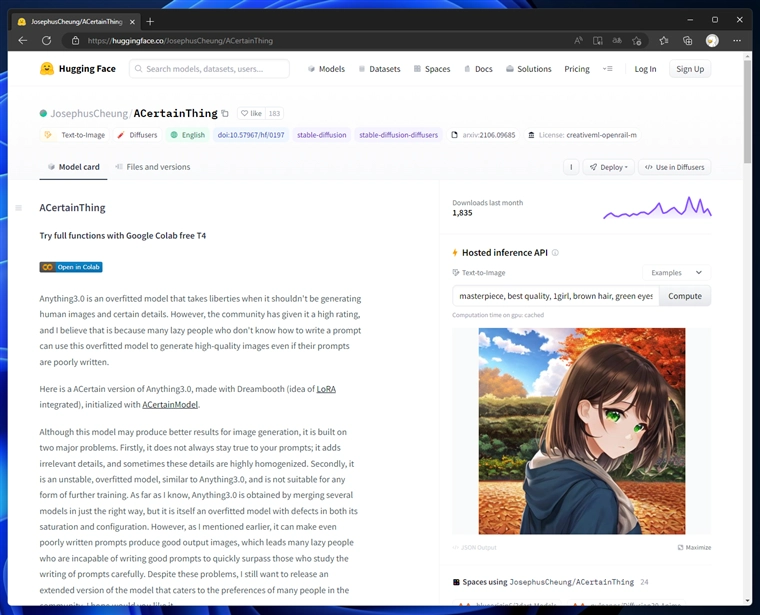760x615 pixels.
Task: Click the Log In link
Action: (x=645, y=69)
